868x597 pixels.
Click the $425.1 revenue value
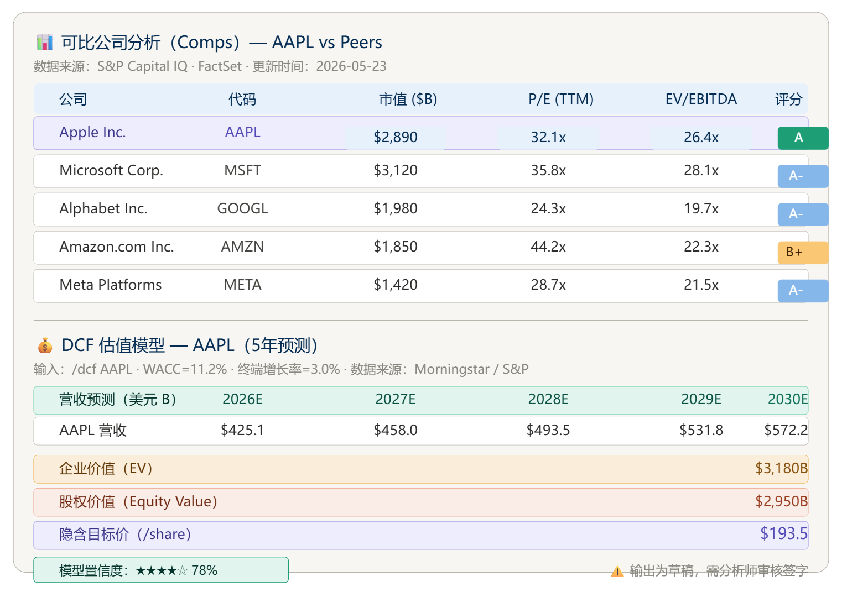tap(242, 431)
